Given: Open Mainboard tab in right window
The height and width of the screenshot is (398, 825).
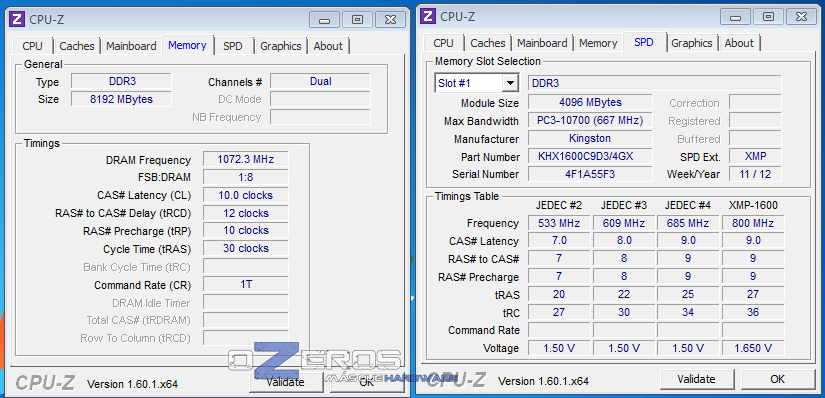Looking at the screenshot, I should pyautogui.click(x=542, y=43).
